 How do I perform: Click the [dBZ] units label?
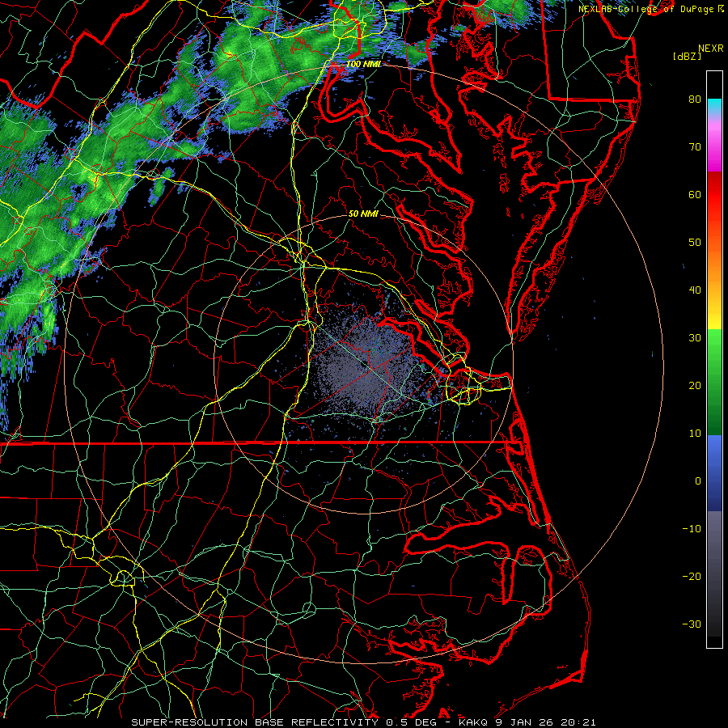click(x=687, y=56)
